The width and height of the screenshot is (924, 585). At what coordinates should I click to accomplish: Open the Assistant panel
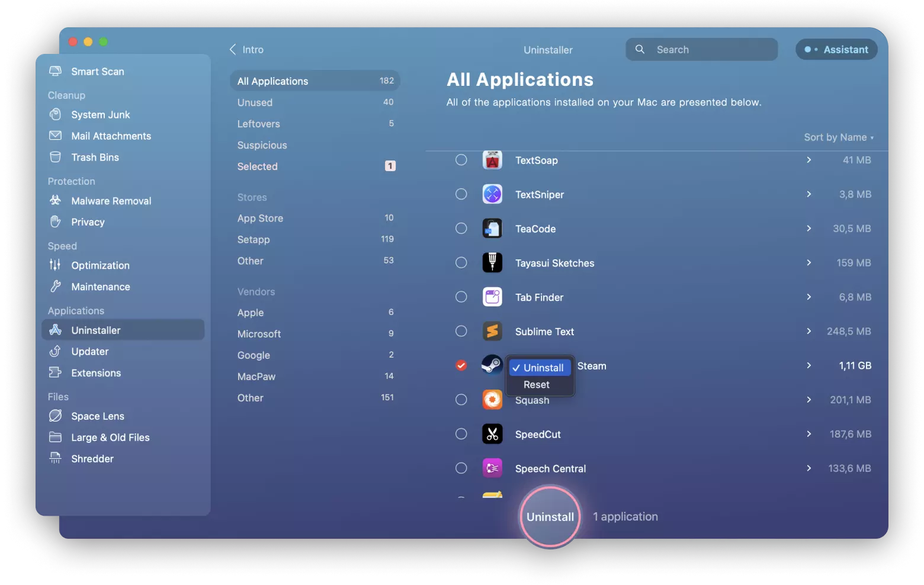(836, 50)
